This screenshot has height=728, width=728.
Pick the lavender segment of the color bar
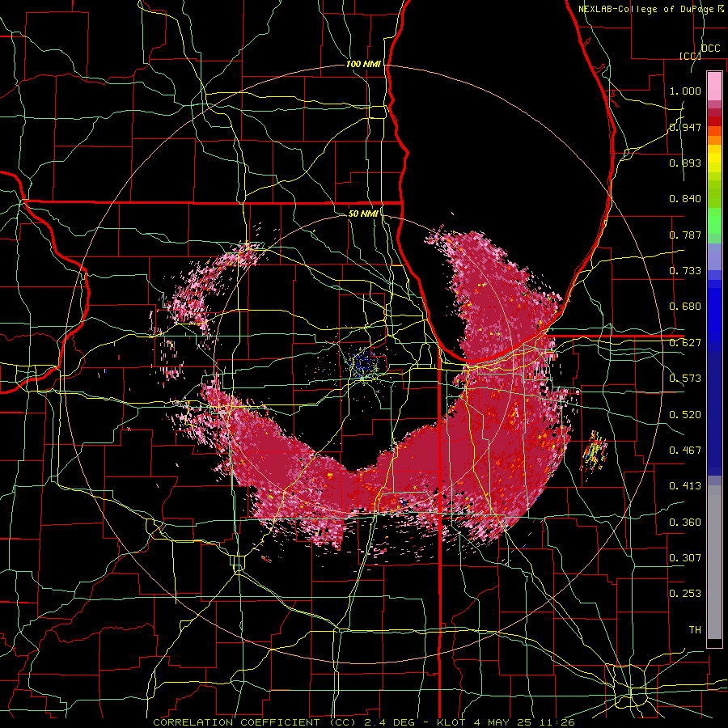tap(714, 258)
